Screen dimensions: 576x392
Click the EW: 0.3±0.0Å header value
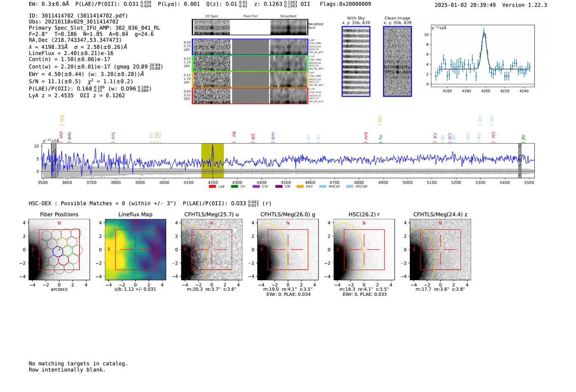click(x=49, y=4)
